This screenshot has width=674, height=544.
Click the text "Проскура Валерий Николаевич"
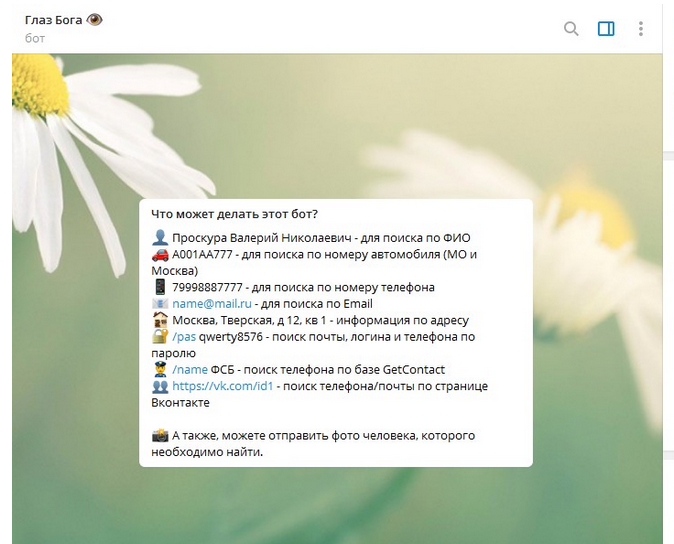pyautogui.click(x=261, y=238)
